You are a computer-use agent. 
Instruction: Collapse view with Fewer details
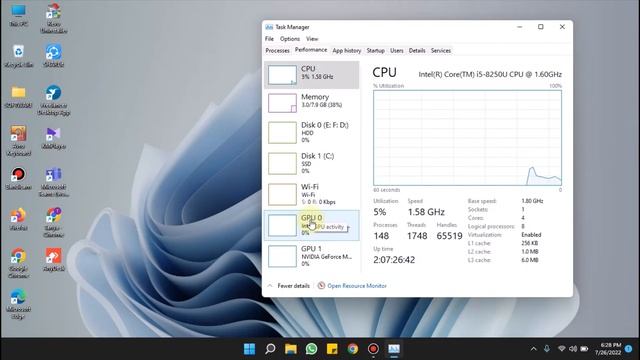(289, 286)
